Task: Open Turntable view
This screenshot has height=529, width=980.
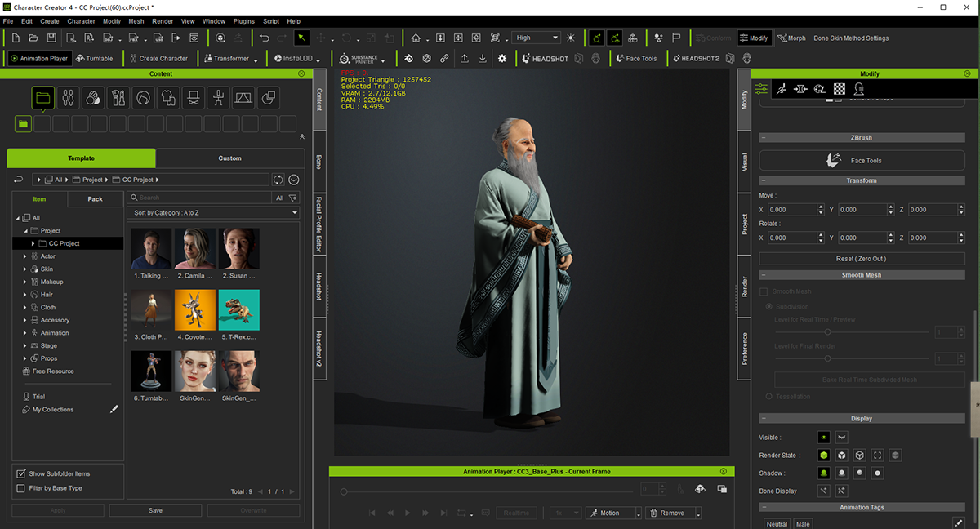Action: (x=94, y=59)
